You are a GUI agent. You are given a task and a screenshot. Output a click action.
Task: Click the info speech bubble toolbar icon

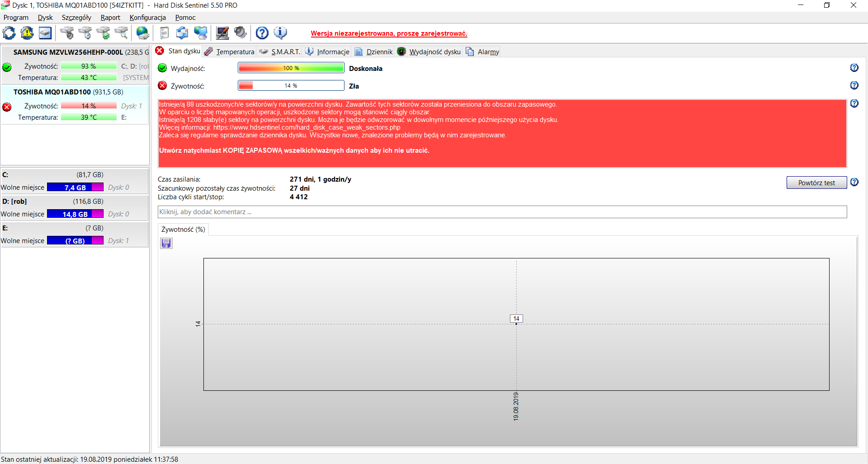click(280, 33)
